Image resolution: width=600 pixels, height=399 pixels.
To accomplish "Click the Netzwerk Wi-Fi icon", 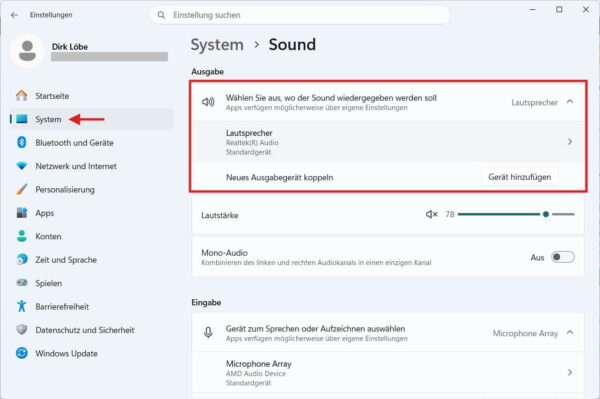I will (22, 166).
